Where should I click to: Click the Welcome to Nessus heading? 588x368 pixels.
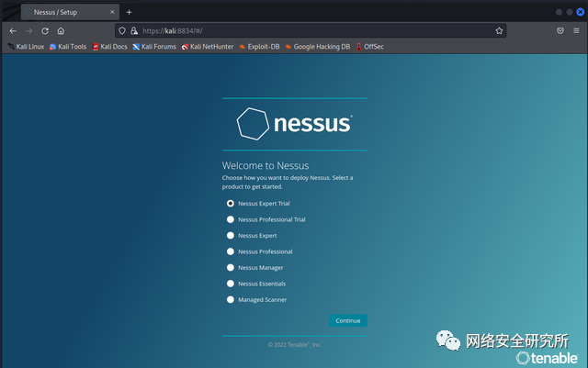point(266,165)
